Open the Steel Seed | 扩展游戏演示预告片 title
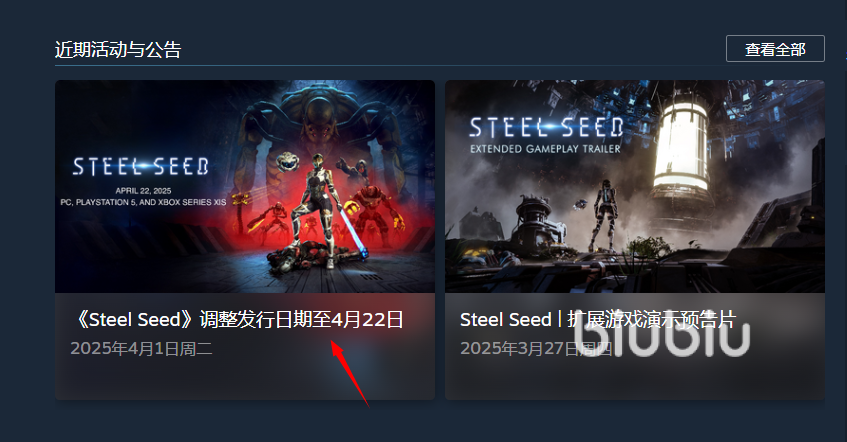 pos(598,319)
